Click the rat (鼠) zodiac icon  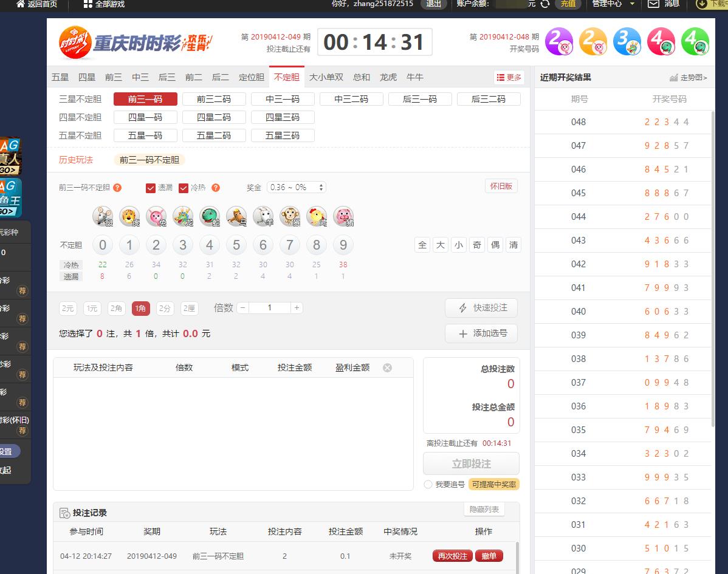[x=103, y=216]
